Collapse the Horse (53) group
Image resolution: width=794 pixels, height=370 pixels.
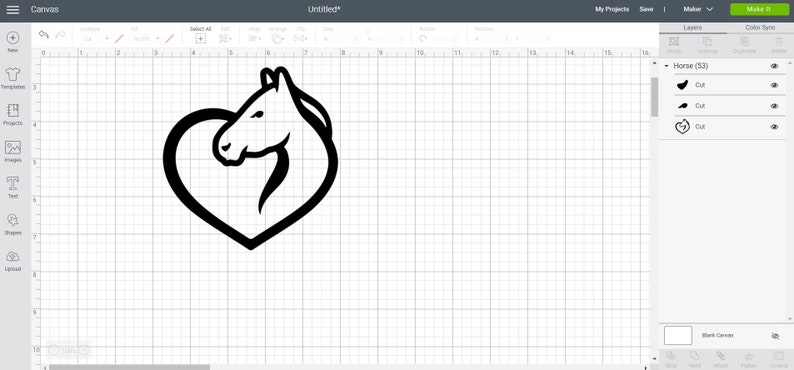[666, 66]
